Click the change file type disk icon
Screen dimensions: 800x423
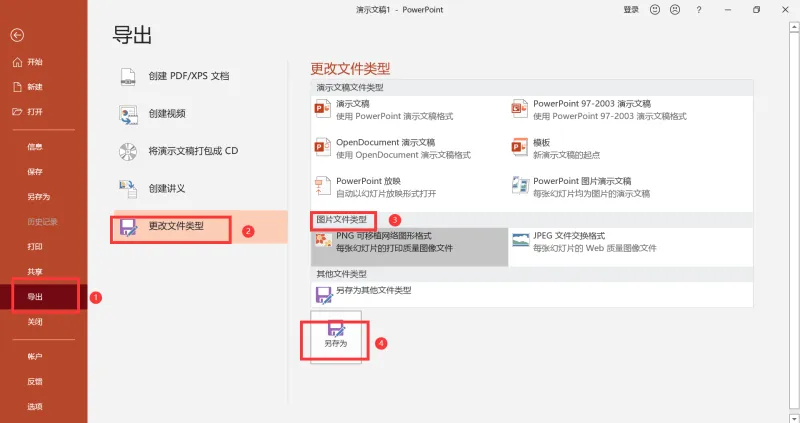128,227
